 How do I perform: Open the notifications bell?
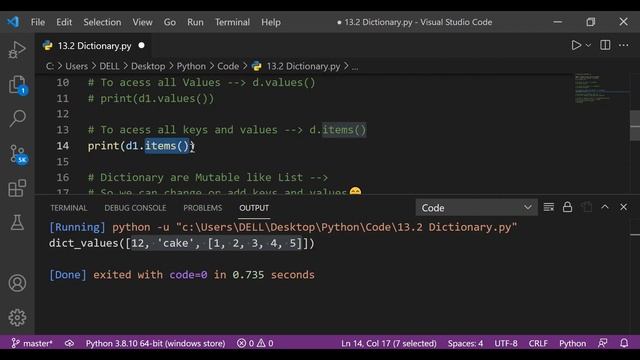[624, 343]
